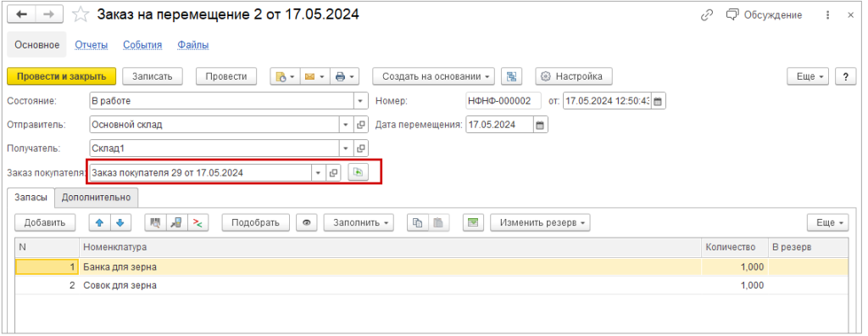Move the row up with blue arrow
Screen dimensions: 868x336
click(x=100, y=223)
